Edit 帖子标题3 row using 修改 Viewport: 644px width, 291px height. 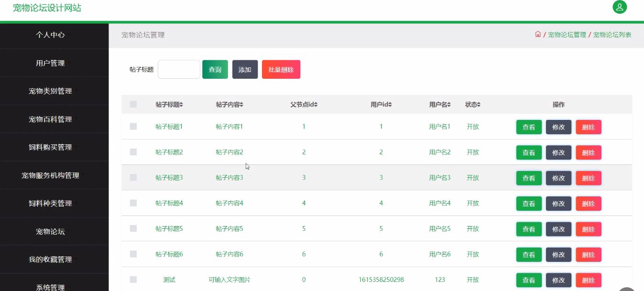558,178
